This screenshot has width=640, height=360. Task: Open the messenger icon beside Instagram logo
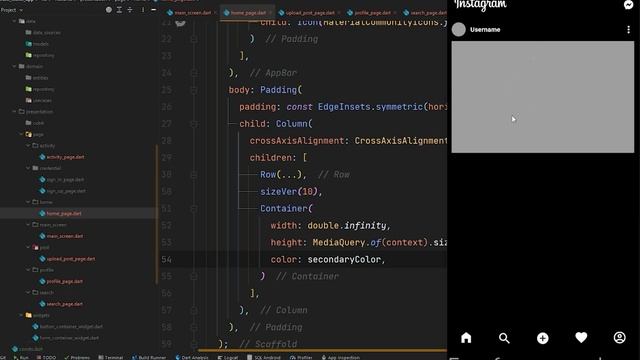click(x=628, y=4)
